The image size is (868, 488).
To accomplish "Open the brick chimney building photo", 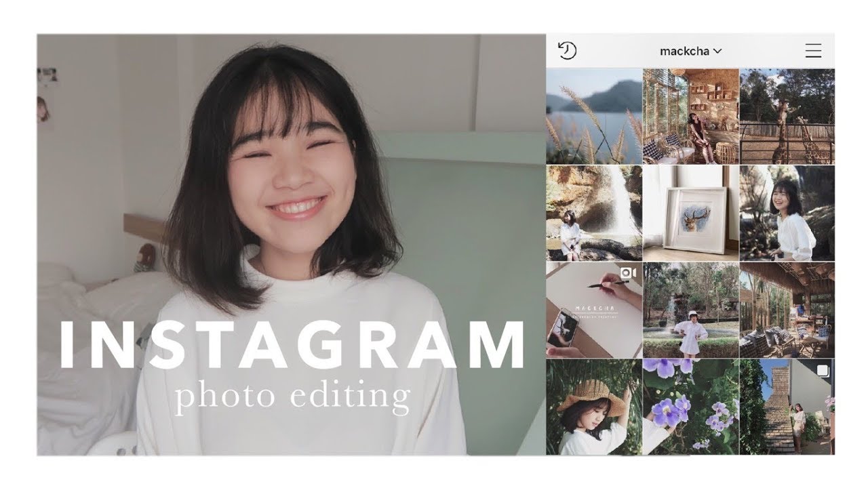I will point(787,407).
